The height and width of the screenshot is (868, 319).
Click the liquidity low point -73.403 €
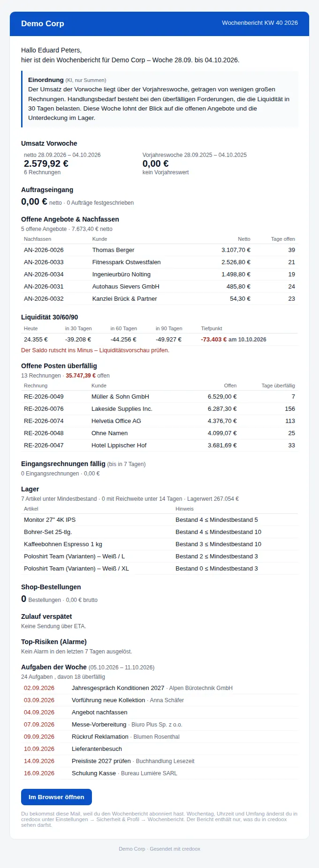pos(214,339)
